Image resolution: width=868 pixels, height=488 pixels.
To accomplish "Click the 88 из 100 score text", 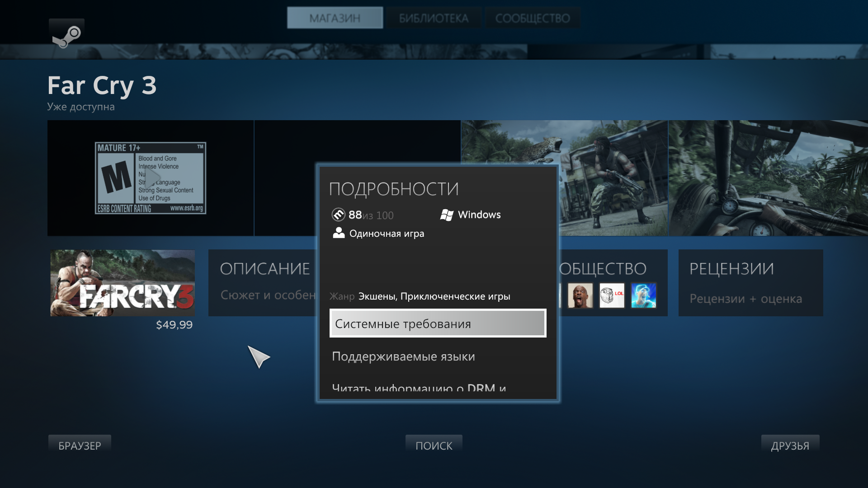I will pyautogui.click(x=371, y=215).
